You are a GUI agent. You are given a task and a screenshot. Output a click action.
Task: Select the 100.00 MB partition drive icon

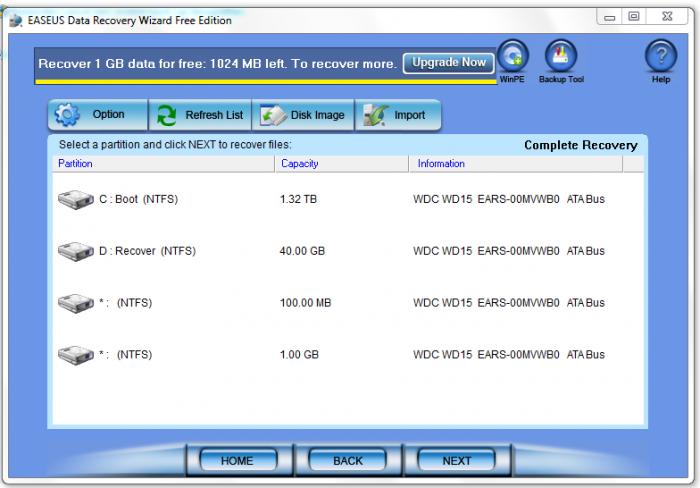point(76,303)
